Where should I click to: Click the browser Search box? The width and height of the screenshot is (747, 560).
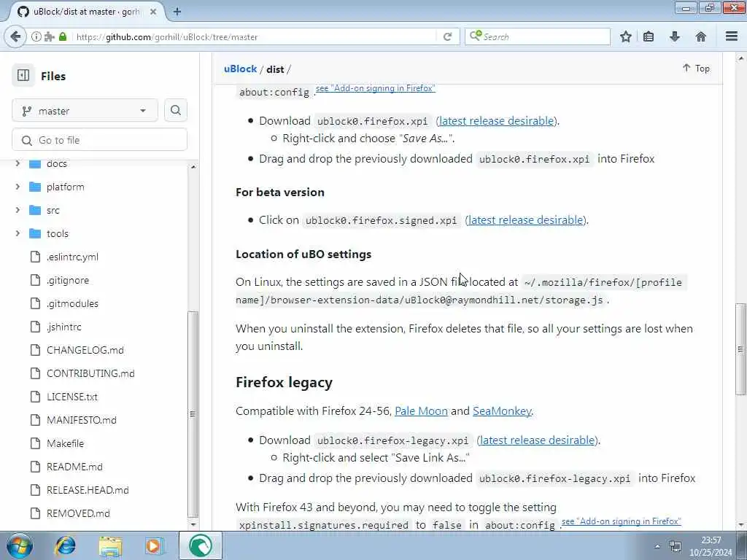coord(538,36)
